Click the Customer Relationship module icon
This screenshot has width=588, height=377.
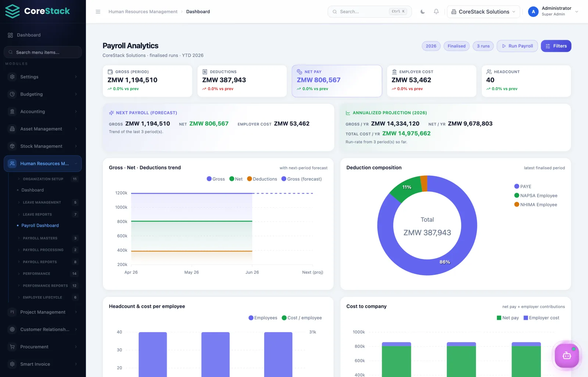pos(12,329)
